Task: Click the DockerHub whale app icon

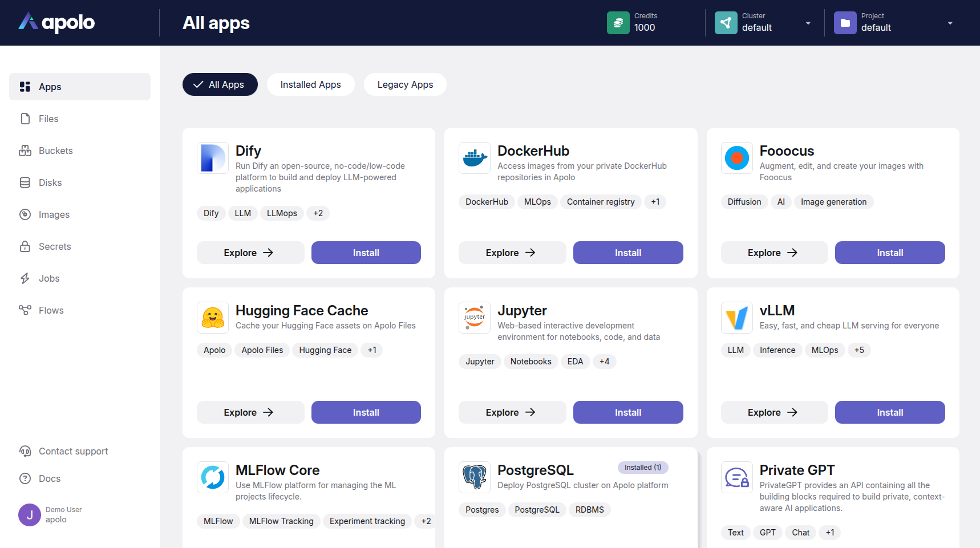Action: point(475,158)
